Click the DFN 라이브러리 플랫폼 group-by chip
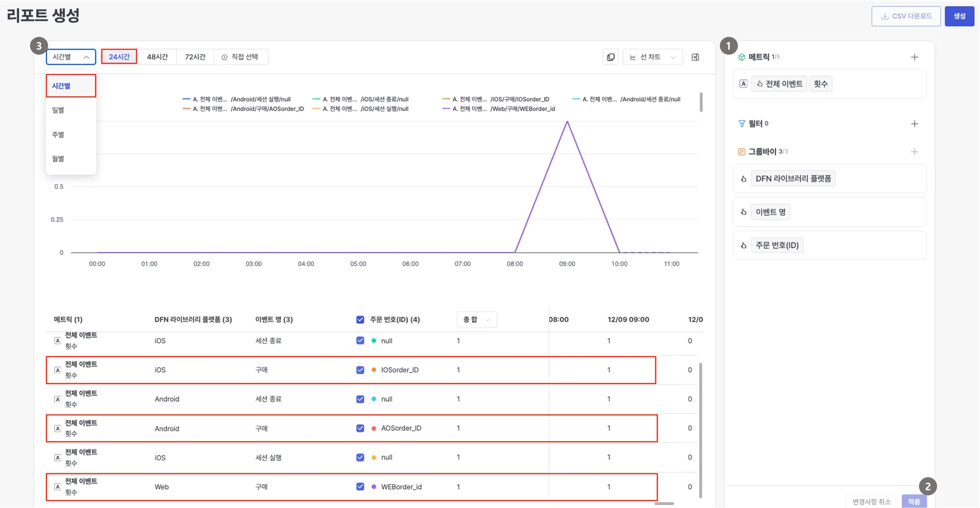Image resolution: width=980 pixels, height=508 pixels. point(793,179)
